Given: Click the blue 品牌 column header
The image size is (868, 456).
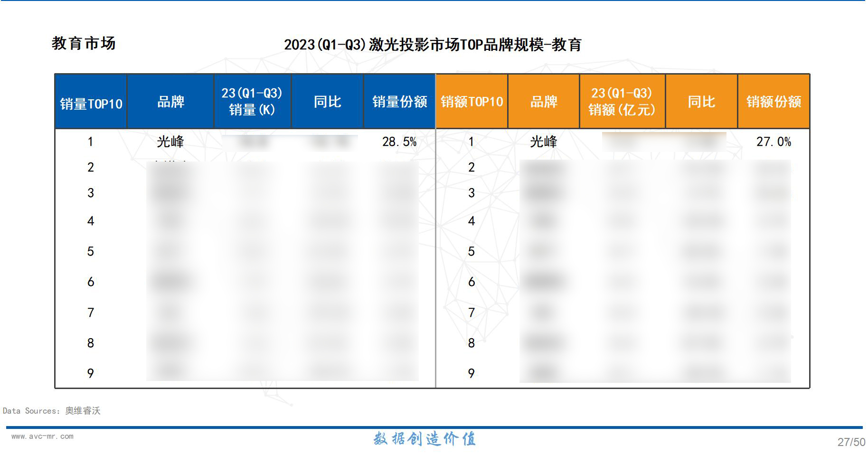Looking at the screenshot, I should 170,101.
